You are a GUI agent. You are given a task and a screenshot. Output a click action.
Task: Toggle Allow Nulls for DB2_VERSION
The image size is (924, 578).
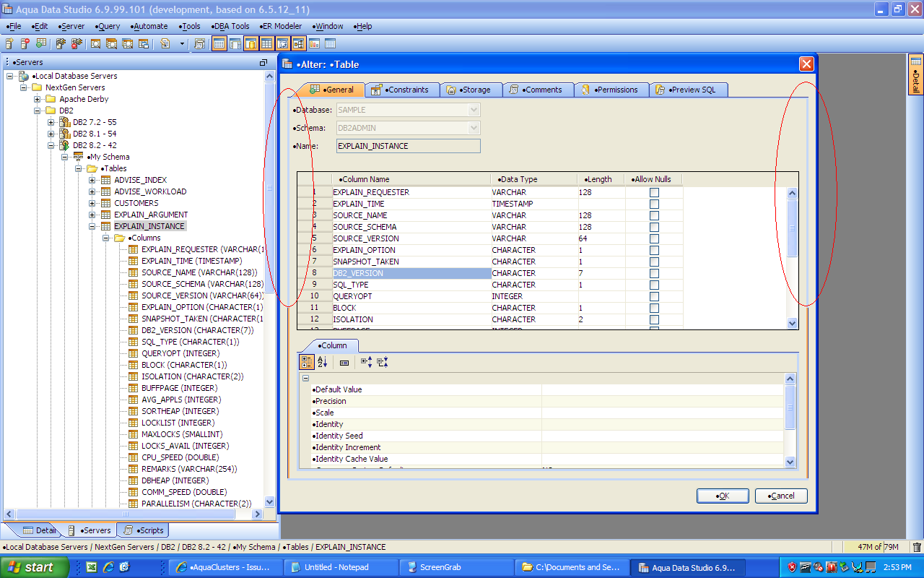click(654, 273)
